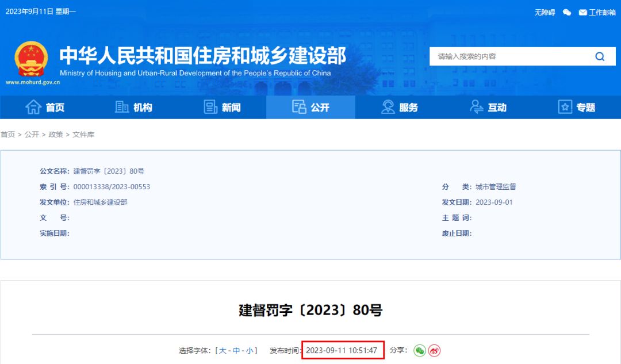Share via Weibo red icon
The width and height of the screenshot is (621, 364).
[x=434, y=350]
